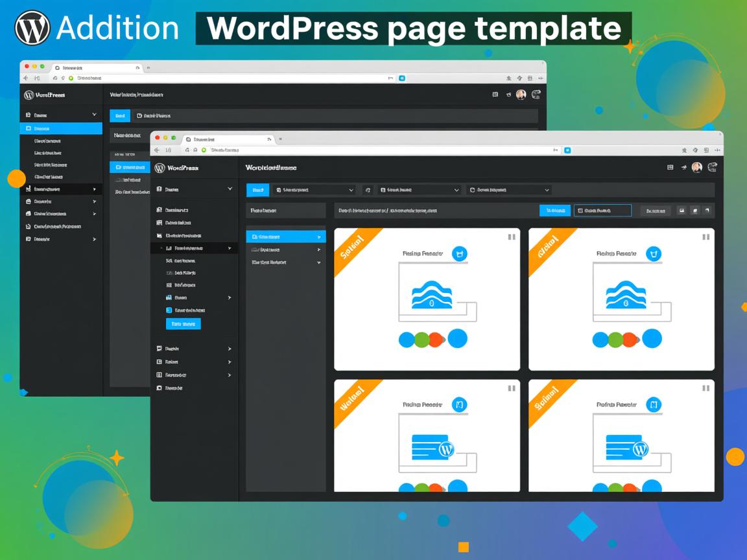Toggle the outlined filter chip beside the blue one
The image size is (747, 560).
coord(602,210)
